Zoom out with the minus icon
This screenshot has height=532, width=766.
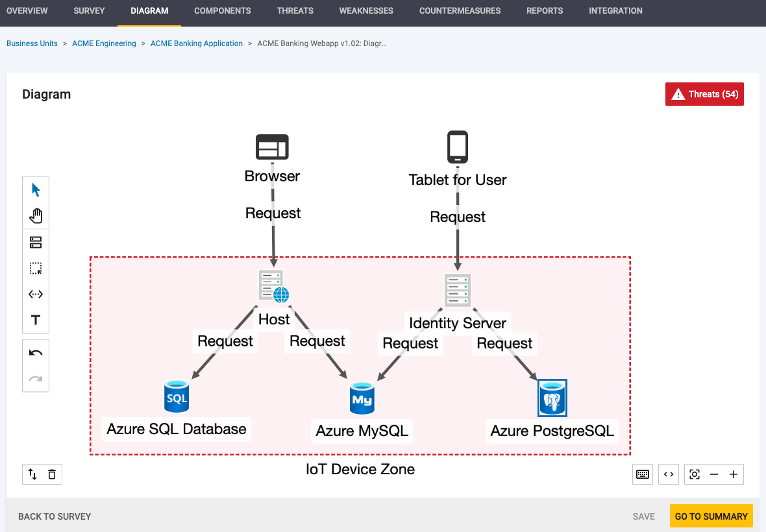(714, 474)
